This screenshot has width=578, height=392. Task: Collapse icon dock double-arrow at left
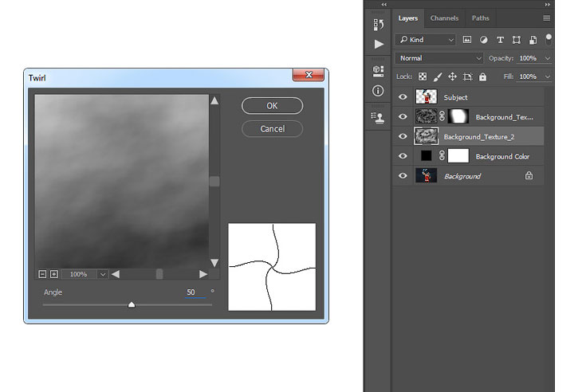click(x=384, y=5)
